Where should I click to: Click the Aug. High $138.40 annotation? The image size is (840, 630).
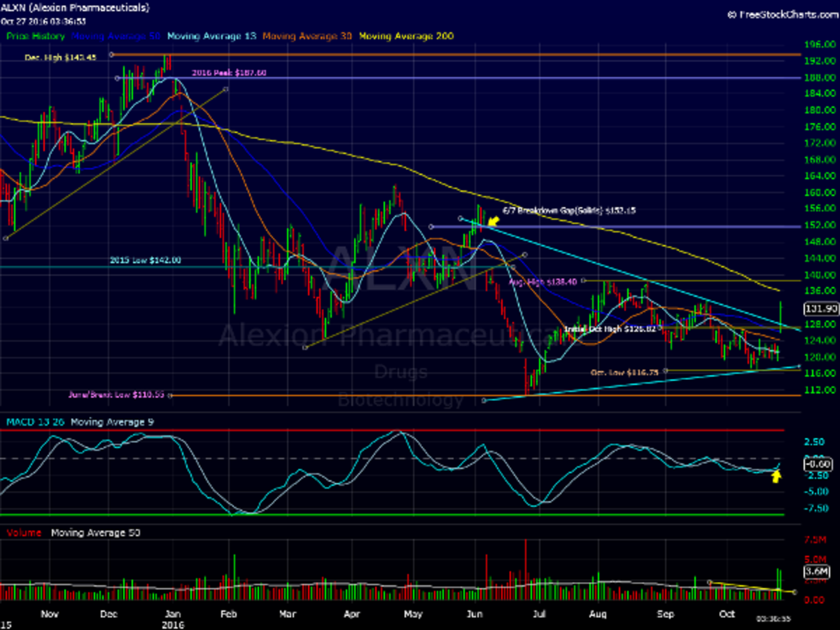tap(542, 281)
